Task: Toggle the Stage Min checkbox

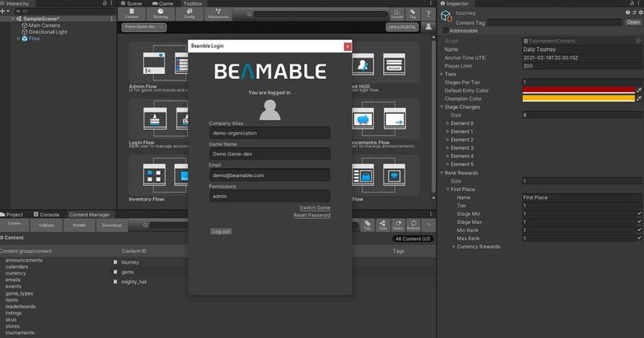Action: (x=639, y=213)
